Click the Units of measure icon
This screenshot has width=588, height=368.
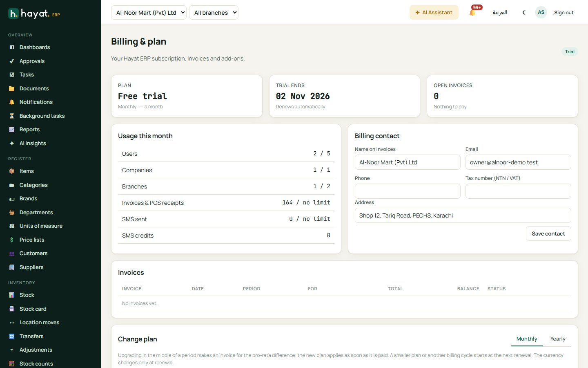point(12,226)
